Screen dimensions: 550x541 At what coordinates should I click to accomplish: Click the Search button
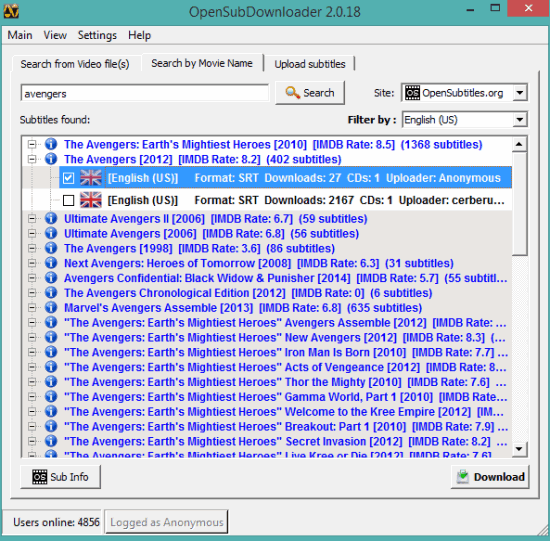click(x=310, y=93)
